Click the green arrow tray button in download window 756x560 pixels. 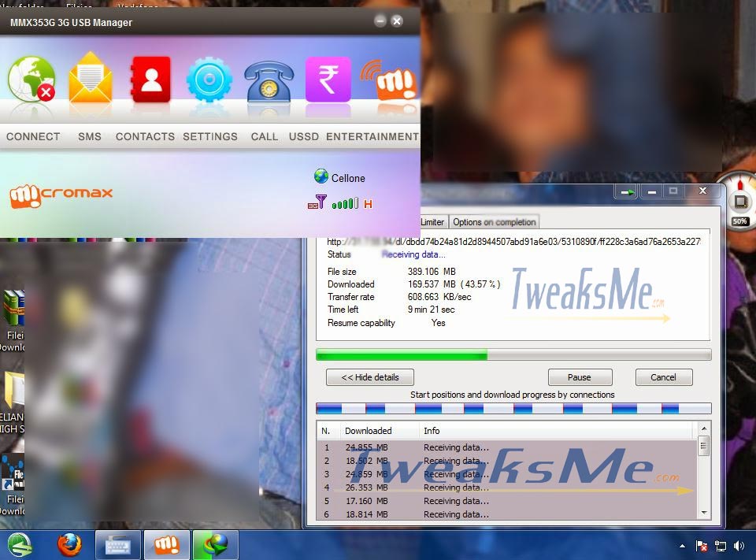point(627,191)
